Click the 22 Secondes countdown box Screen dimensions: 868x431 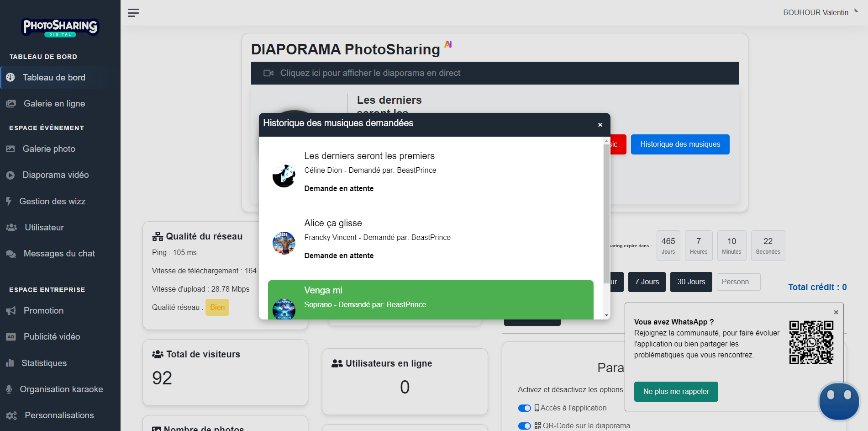(768, 246)
